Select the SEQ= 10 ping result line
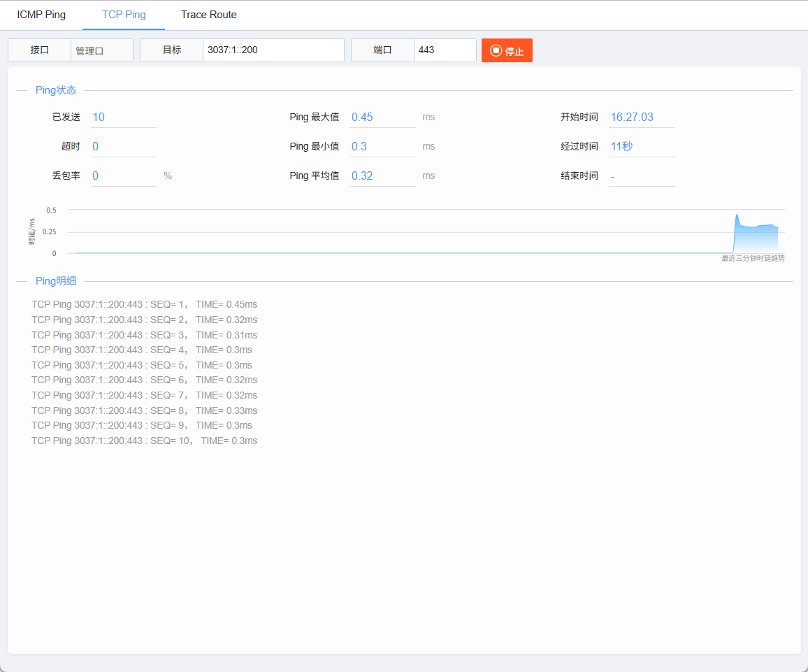Viewport: 808px width, 672px height. click(144, 441)
